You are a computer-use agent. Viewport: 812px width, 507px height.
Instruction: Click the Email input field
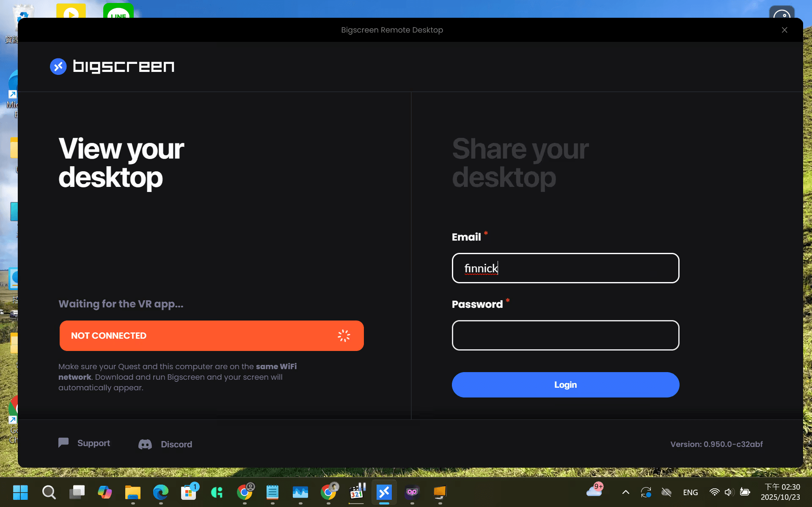pos(565,268)
